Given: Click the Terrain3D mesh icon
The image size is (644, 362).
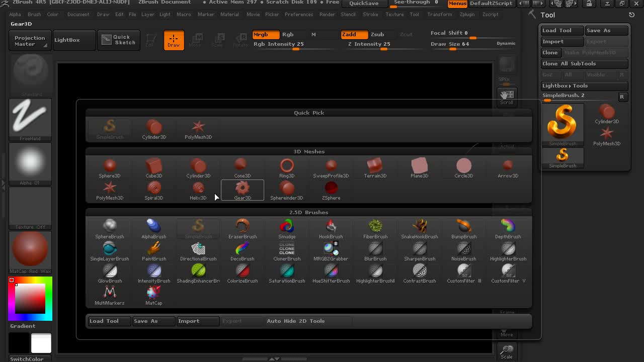Looking at the screenshot, I should [375, 168].
